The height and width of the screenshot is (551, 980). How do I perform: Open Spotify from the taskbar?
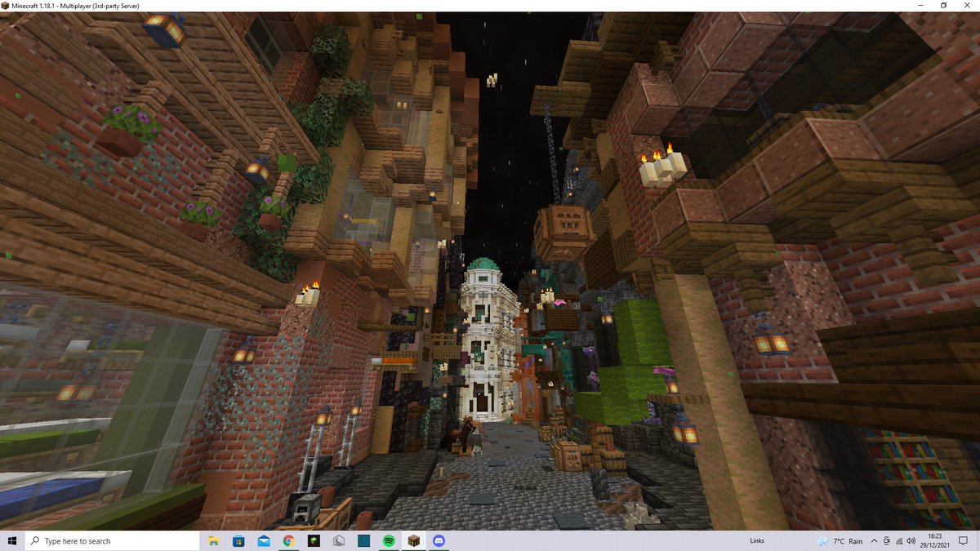pyautogui.click(x=389, y=541)
